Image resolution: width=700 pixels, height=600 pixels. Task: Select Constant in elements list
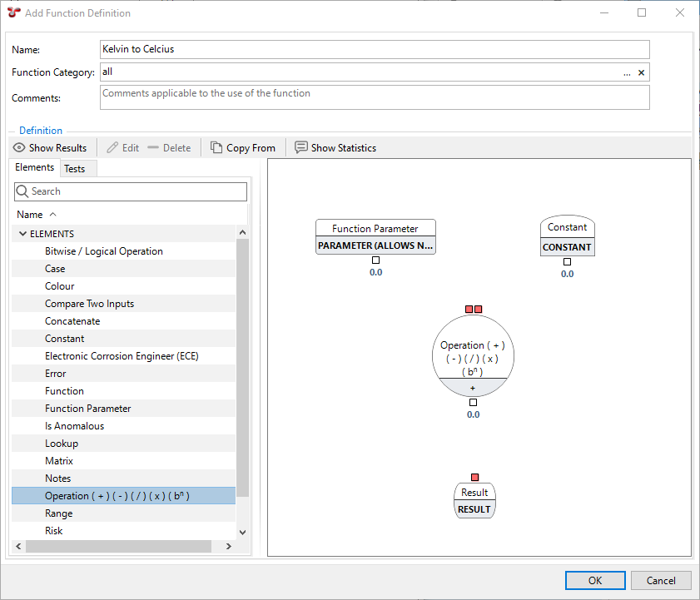pyautogui.click(x=124, y=339)
